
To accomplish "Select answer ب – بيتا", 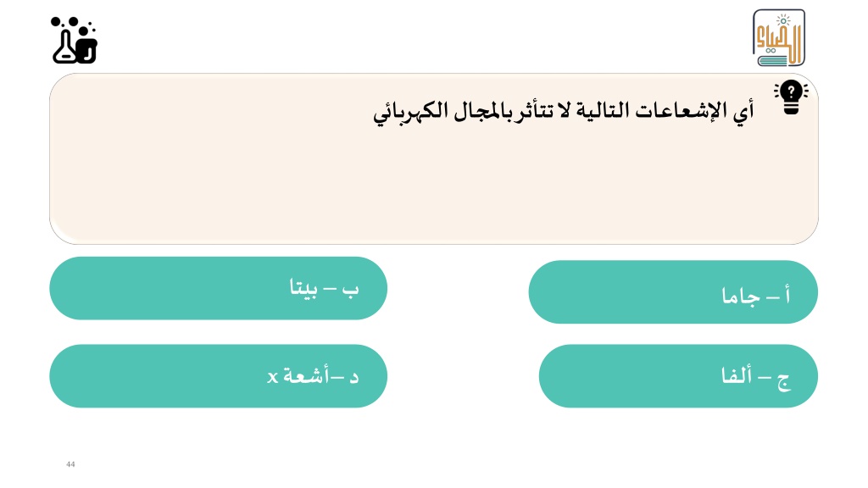I will (x=218, y=288).
